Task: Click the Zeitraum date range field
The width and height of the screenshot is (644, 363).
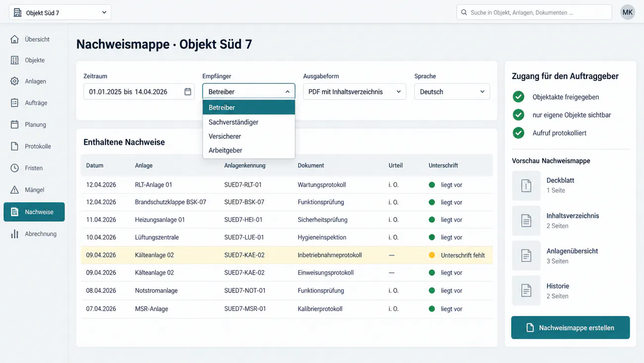Action: (139, 92)
